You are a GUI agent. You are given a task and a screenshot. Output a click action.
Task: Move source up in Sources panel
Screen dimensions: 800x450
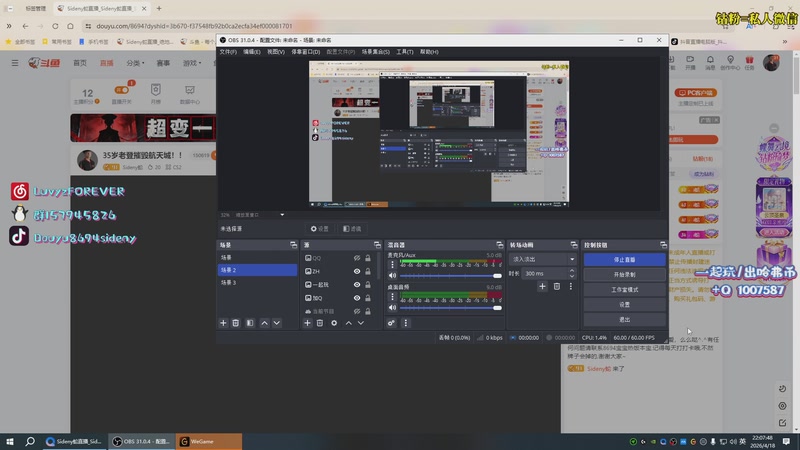348,323
